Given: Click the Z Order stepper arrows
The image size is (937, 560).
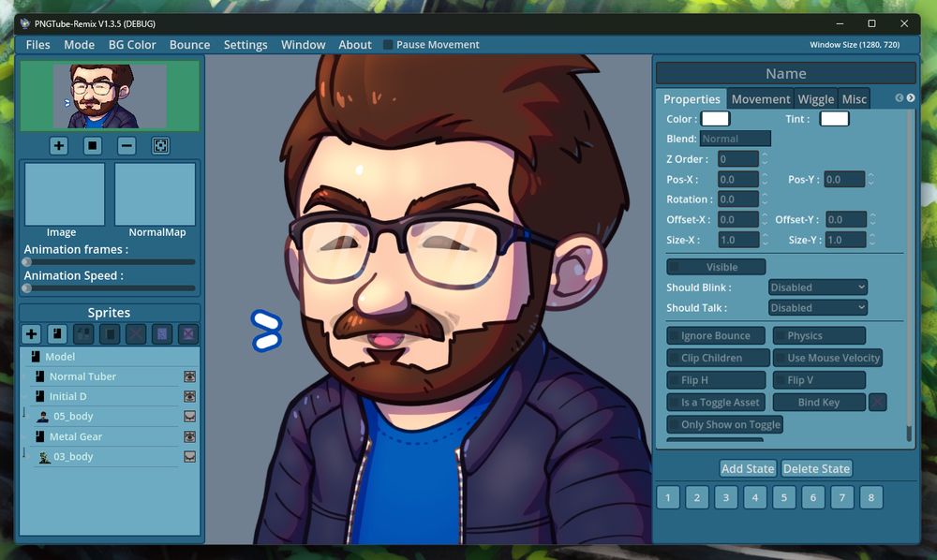Looking at the screenshot, I should 765,159.
